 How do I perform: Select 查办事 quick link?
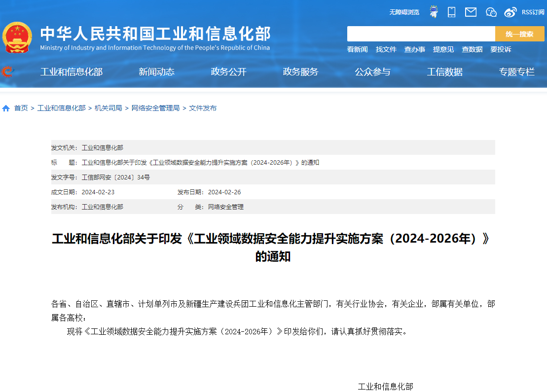click(414, 49)
